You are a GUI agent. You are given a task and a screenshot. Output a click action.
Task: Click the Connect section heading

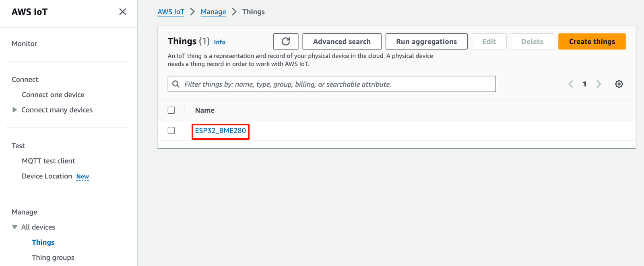point(25,80)
